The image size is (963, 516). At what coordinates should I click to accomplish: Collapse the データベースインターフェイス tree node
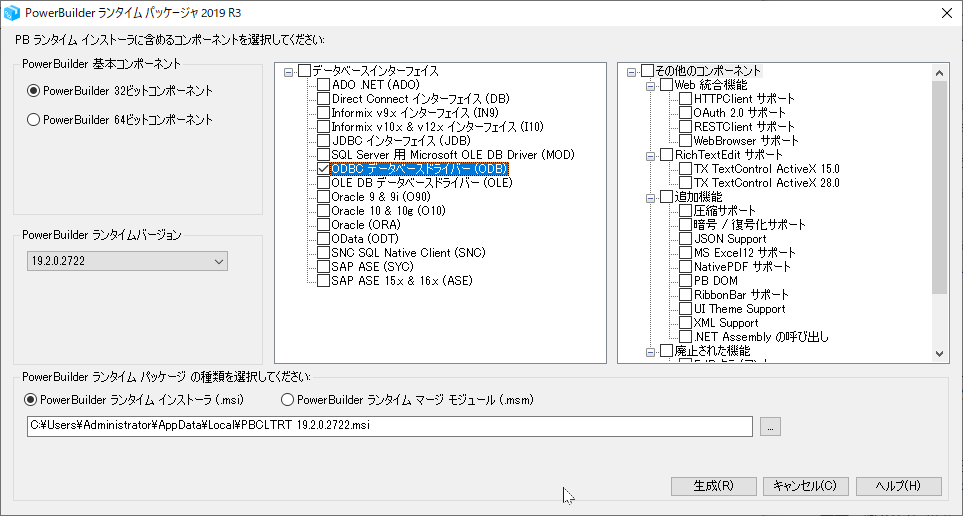click(289, 72)
